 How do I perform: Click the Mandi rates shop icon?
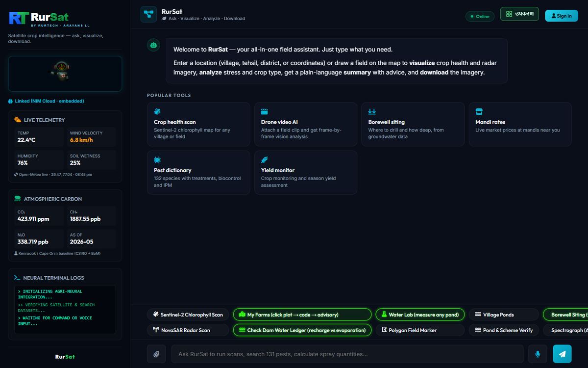479,112
